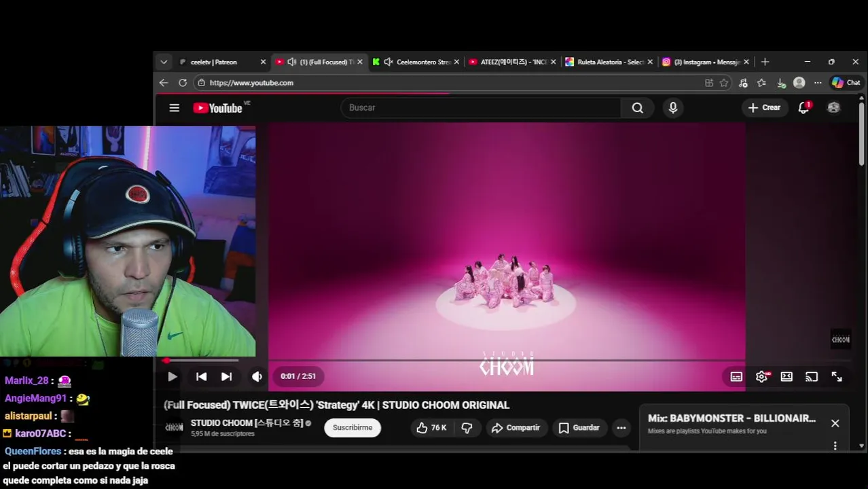Open media control music icon in toolbar
868x489 pixels.
(x=743, y=83)
